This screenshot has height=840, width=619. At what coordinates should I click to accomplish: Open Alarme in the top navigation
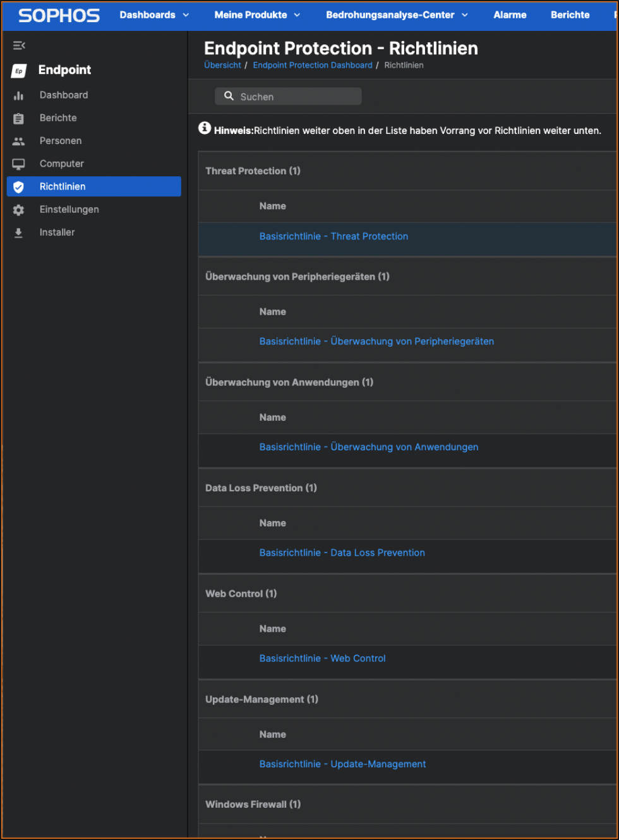coord(510,15)
